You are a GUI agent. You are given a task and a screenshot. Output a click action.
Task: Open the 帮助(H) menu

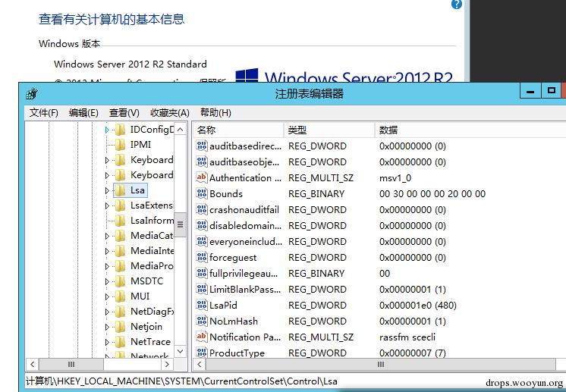[215, 113]
